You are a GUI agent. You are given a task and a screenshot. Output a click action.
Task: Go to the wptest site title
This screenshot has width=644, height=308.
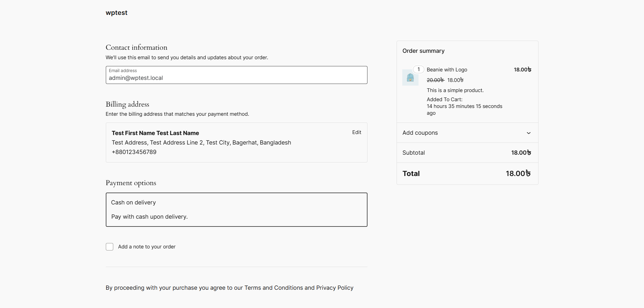116,13
